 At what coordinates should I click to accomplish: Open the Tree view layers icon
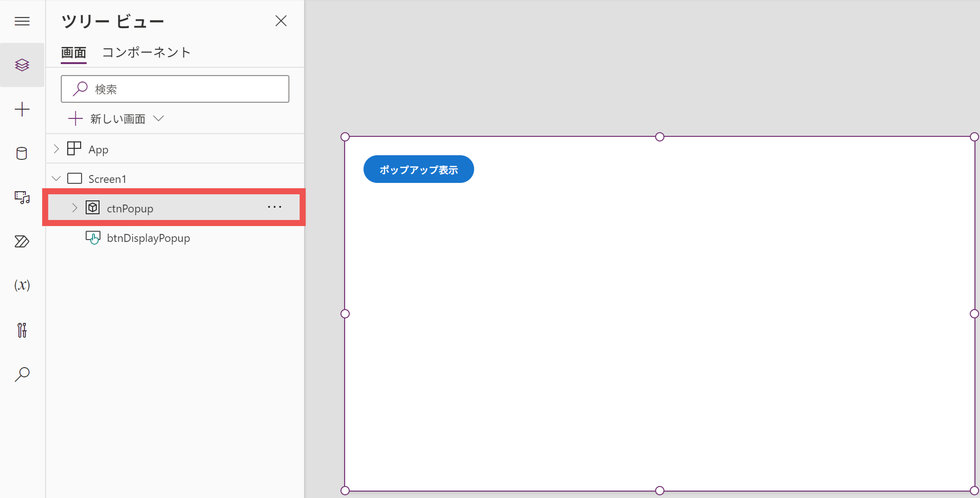(22, 65)
